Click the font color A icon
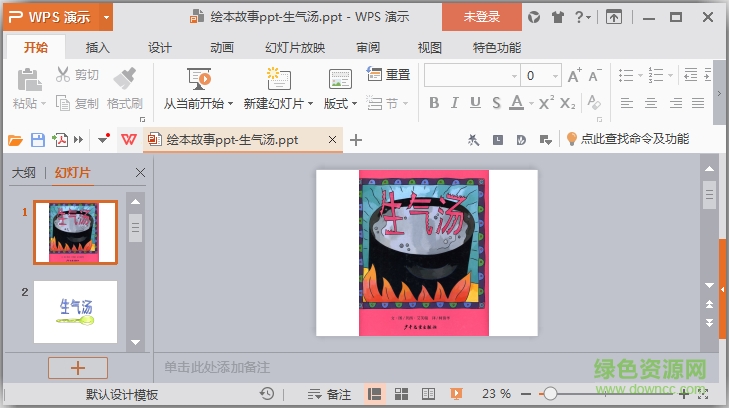The height and width of the screenshot is (408, 729). point(517,103)
